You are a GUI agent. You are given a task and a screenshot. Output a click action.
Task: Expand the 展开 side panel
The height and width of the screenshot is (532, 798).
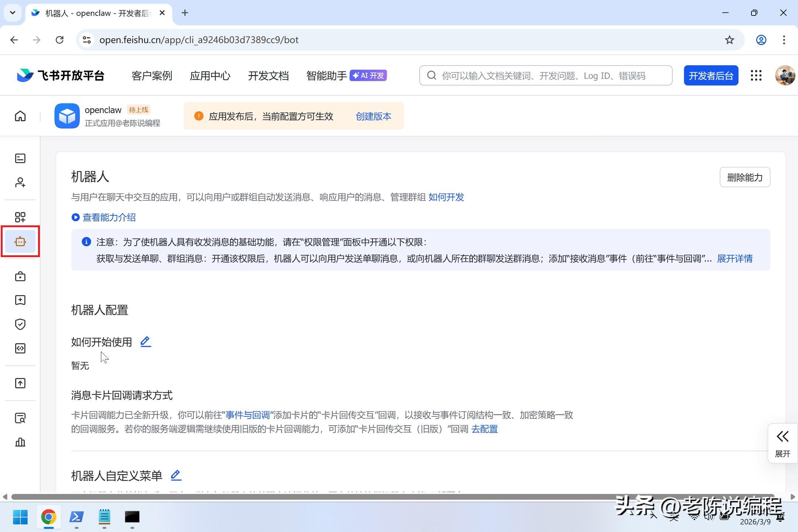coord(782,443)
